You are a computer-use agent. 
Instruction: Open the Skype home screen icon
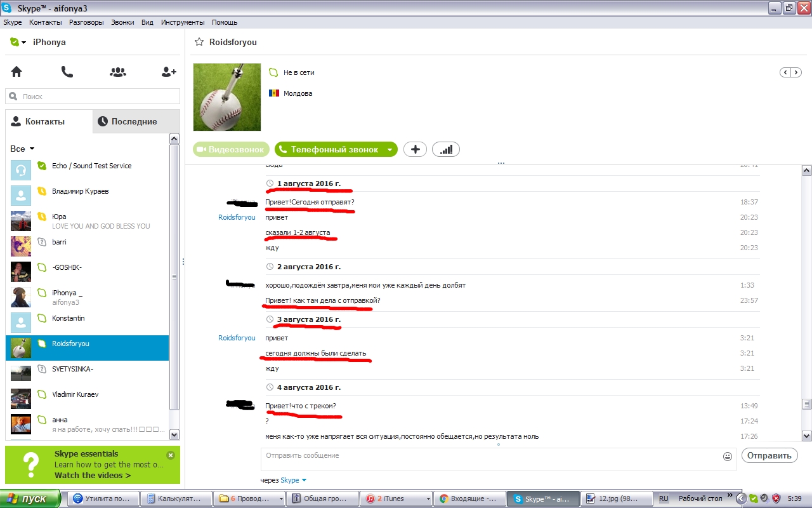click(16, 72)
